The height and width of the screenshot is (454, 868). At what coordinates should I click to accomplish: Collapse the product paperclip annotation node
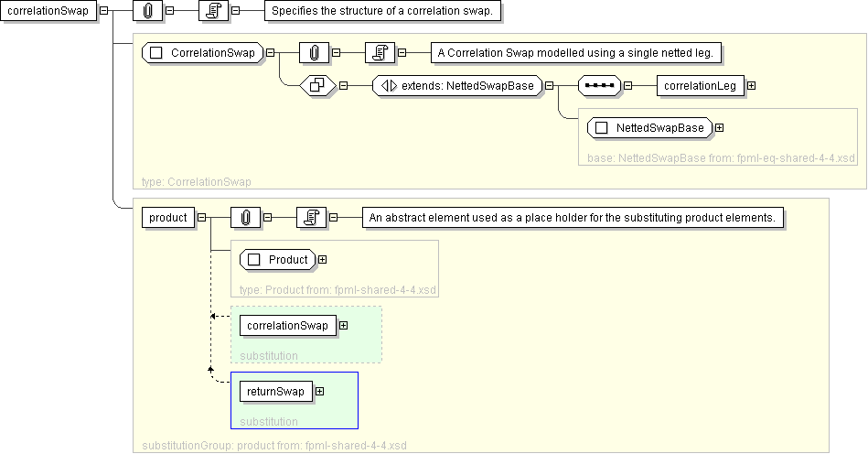pyautogui.click(x=267, y=218)
